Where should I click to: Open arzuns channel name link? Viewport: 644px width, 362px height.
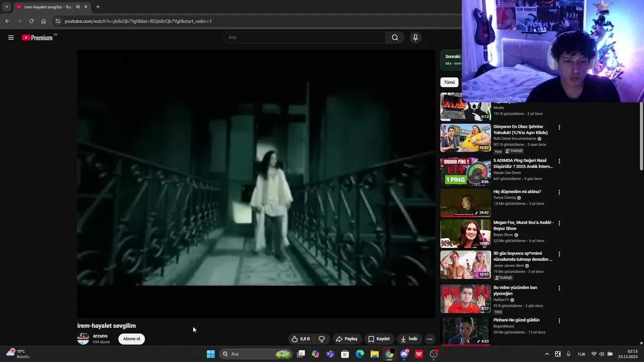point(100,336)
